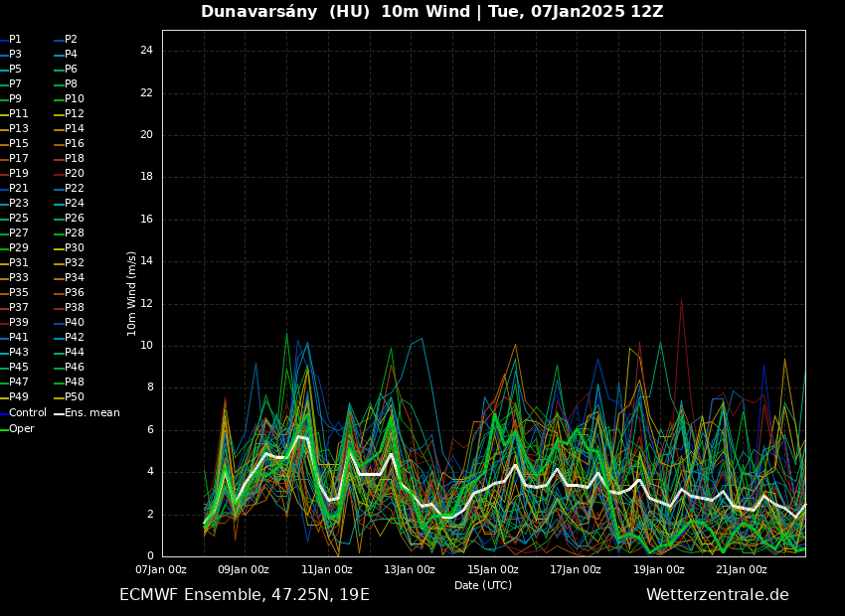This screenshot has width=845, height=616.
Task: Click the ECMWF Ensemble coordinates caption
Action: pyautogui.click(x=244, y=595)
